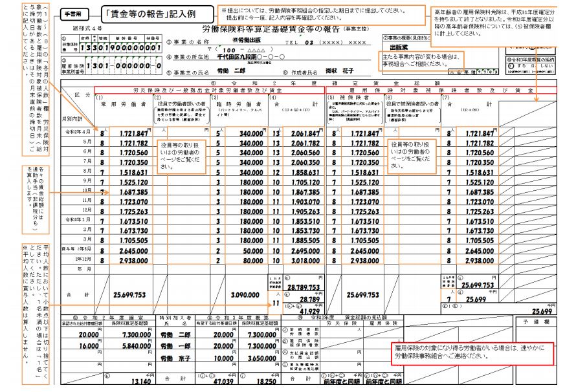Image resolution: width=576 pixels, height=392 pixels.
Task: Click the desired daily base 10,000
Action: click(x=223, y=358)
